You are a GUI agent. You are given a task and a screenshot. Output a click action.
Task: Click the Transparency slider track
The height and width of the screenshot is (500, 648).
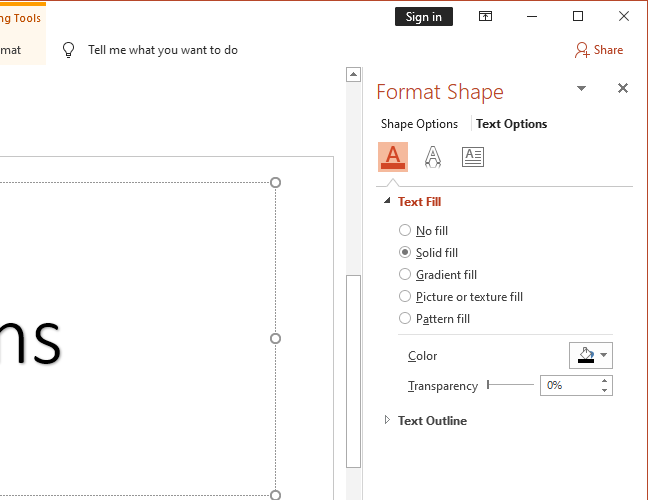pyautogui.click(x=510, y=385)
